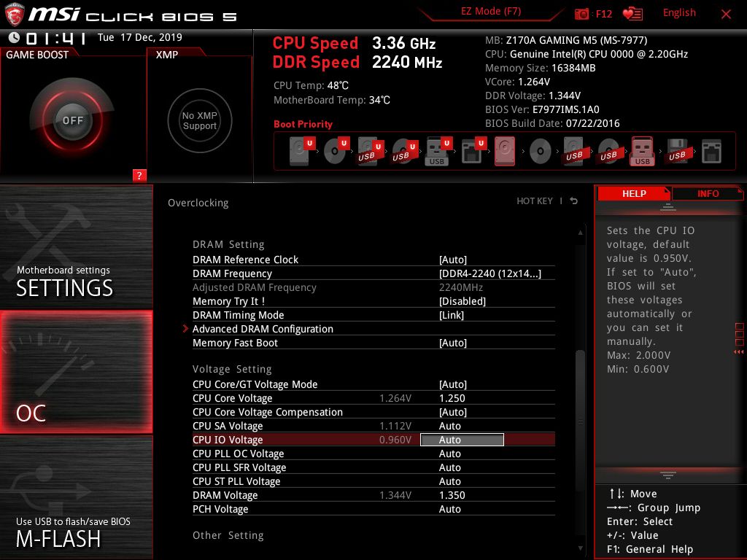Select the UEFI CD/DVD boot device icon
The height and width of the screenshot is (560, 747).
pos(337,151)
